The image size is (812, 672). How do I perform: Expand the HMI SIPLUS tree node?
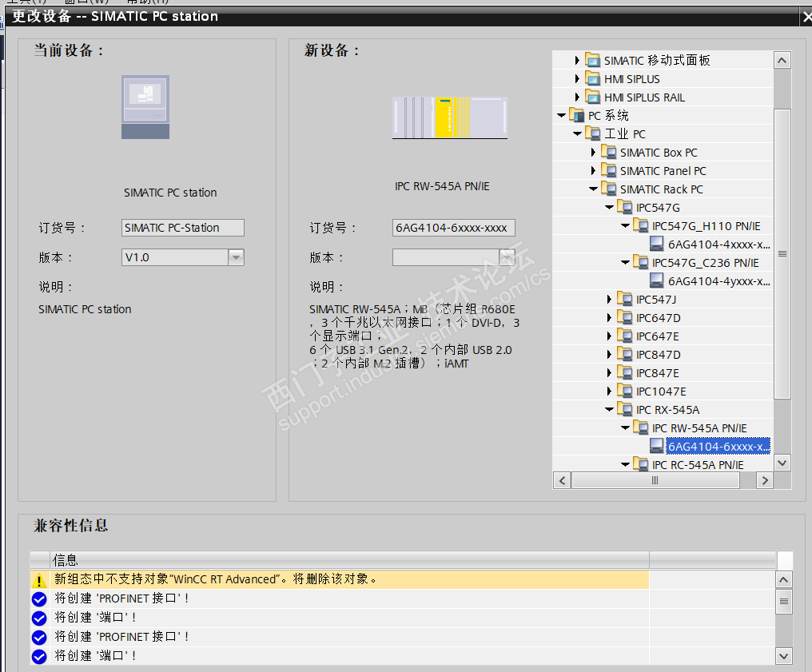[577, 78]
